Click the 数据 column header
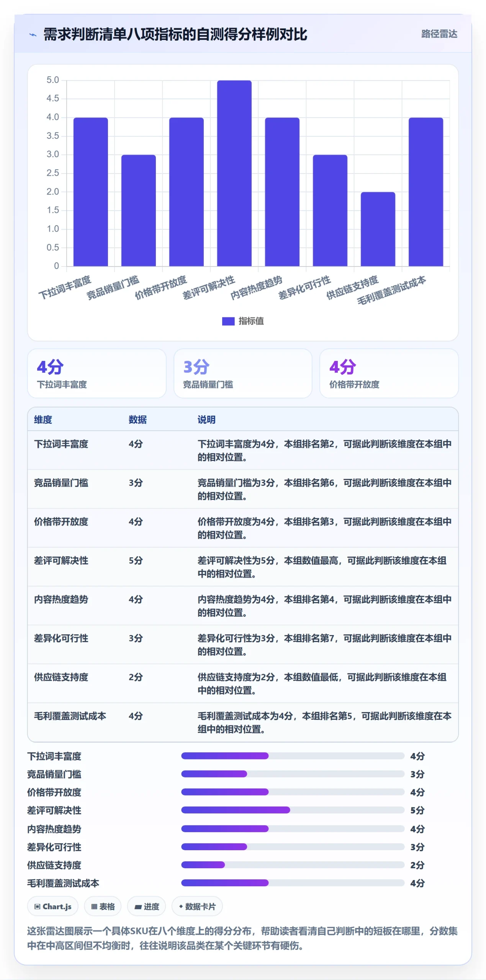The height and width of the screenshot is (980, 486). 137,420
